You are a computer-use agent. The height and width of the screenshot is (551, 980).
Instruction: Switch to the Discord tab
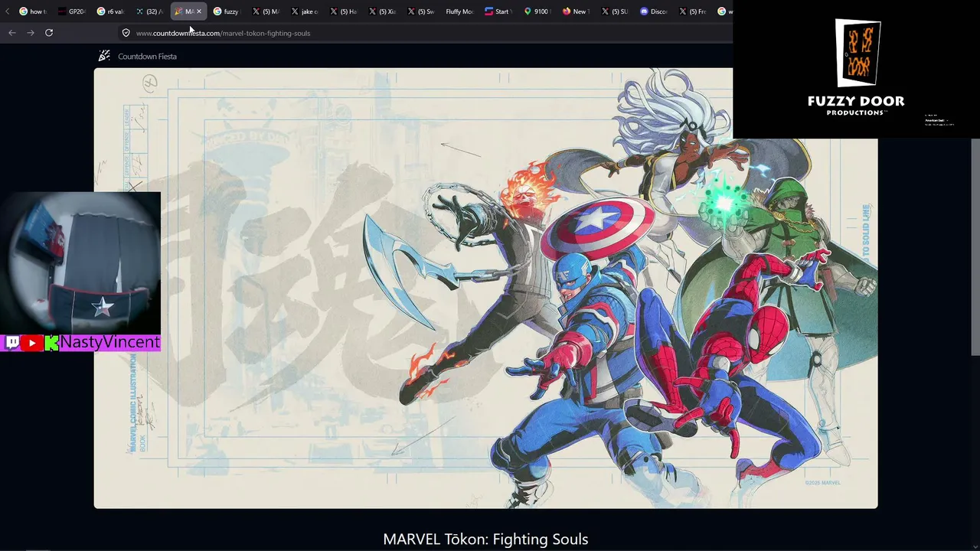tap(654, 11)
